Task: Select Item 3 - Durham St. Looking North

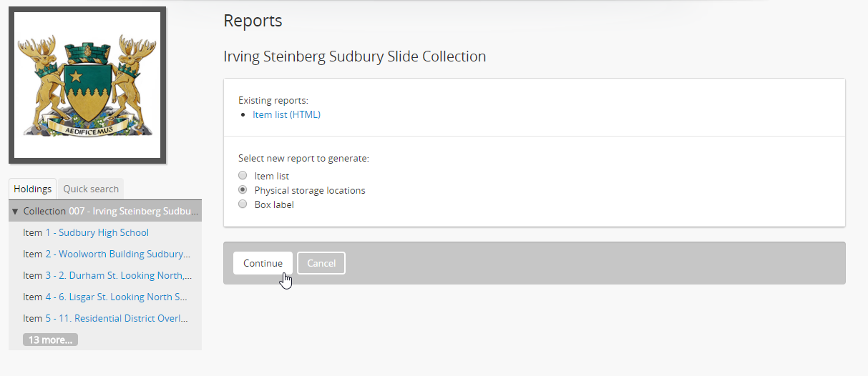Action: pyautogui.click(x=118, y=276)
